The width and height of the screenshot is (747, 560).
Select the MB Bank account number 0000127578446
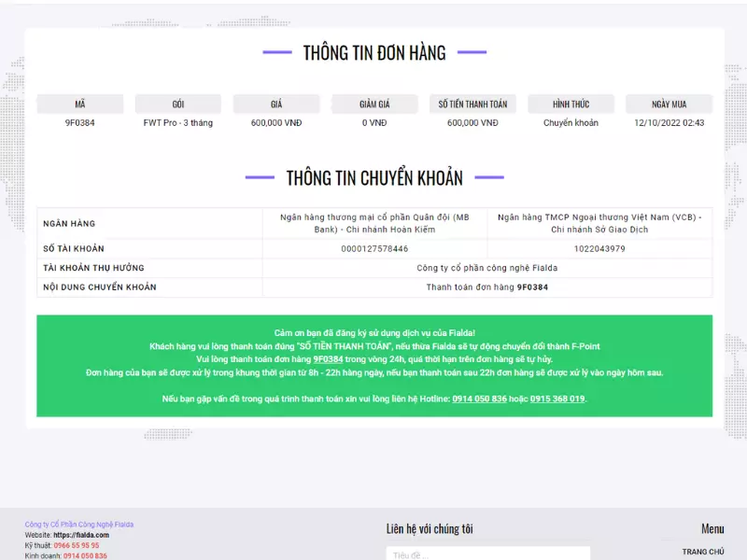[x=374, y=248]
